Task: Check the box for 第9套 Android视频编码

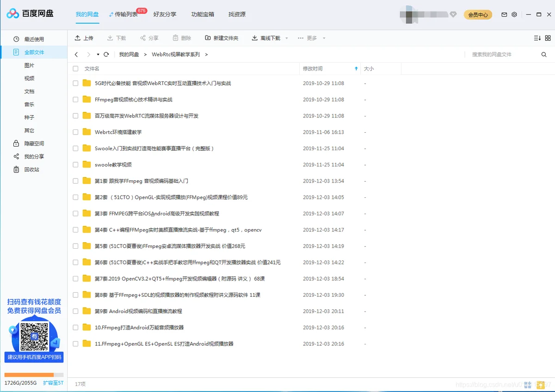Action: click(76, 311)
